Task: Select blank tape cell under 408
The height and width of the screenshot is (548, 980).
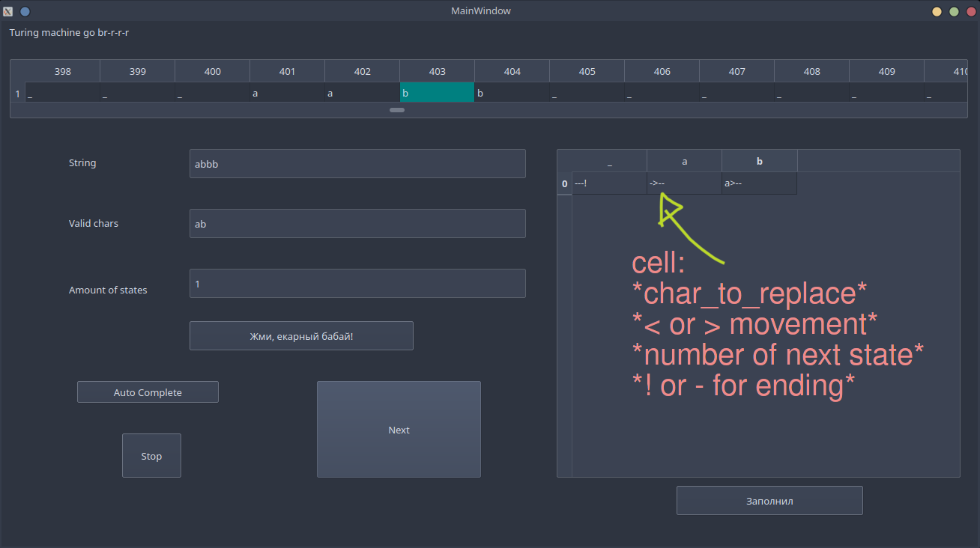Action: click(811, 92)
